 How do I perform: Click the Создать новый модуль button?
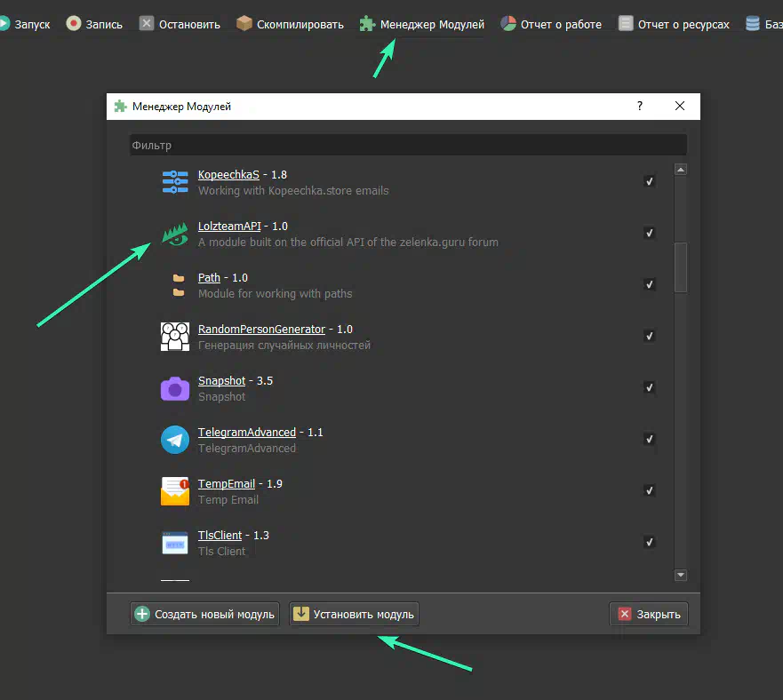click(x=204, y=614)
